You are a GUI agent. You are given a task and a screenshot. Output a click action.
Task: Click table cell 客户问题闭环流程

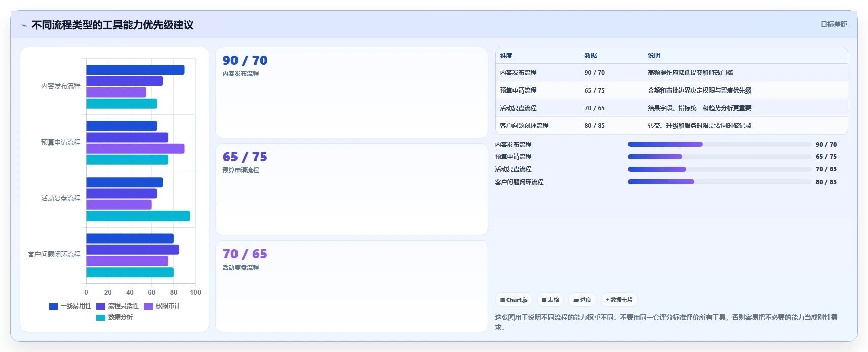524,126
